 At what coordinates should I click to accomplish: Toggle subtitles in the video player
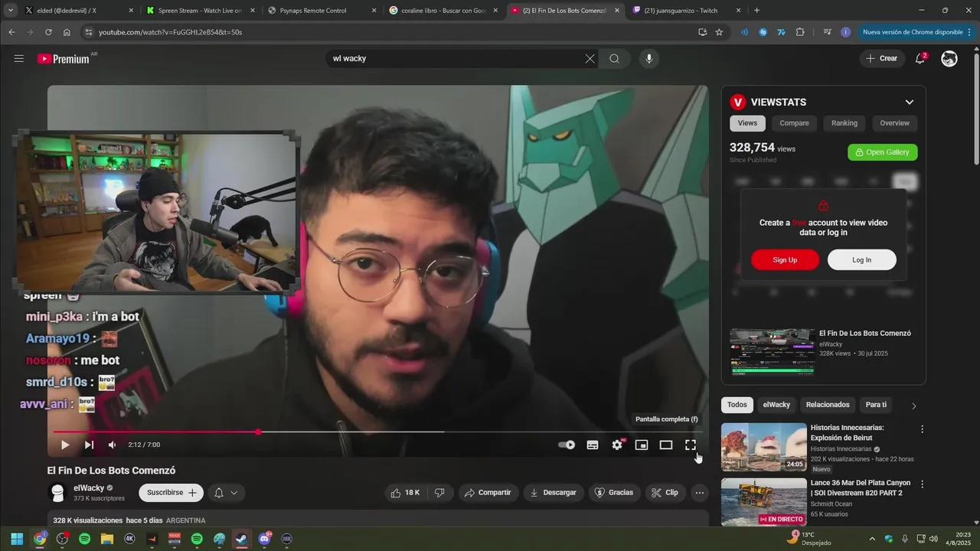point(593,445)
